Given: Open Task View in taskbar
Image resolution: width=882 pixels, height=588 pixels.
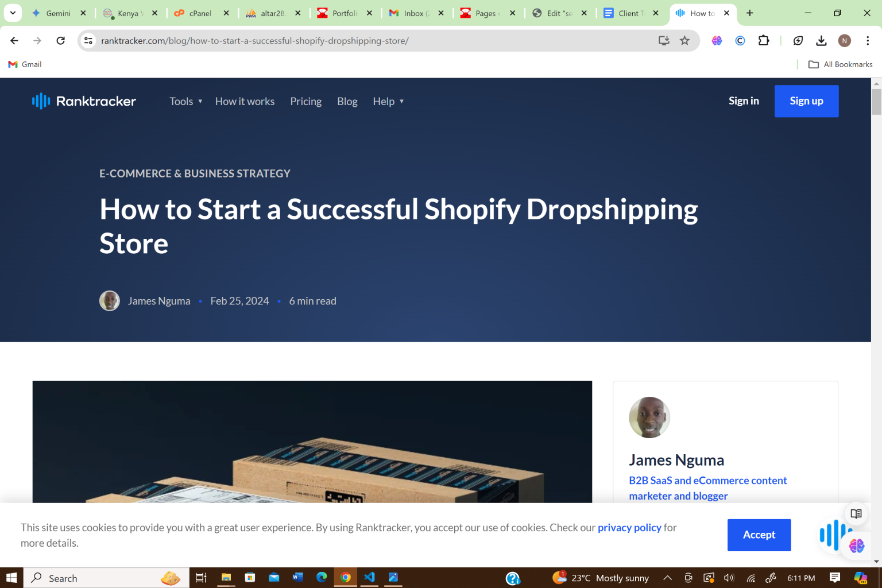Looking at the screenshot, I should (x=201, y=578).
